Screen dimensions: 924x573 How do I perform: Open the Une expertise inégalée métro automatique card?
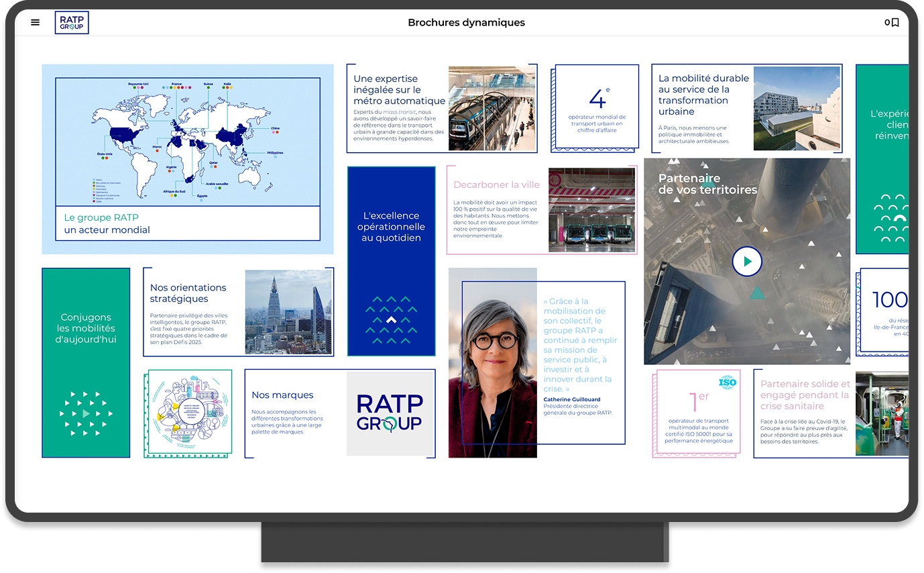coord(442,109)
